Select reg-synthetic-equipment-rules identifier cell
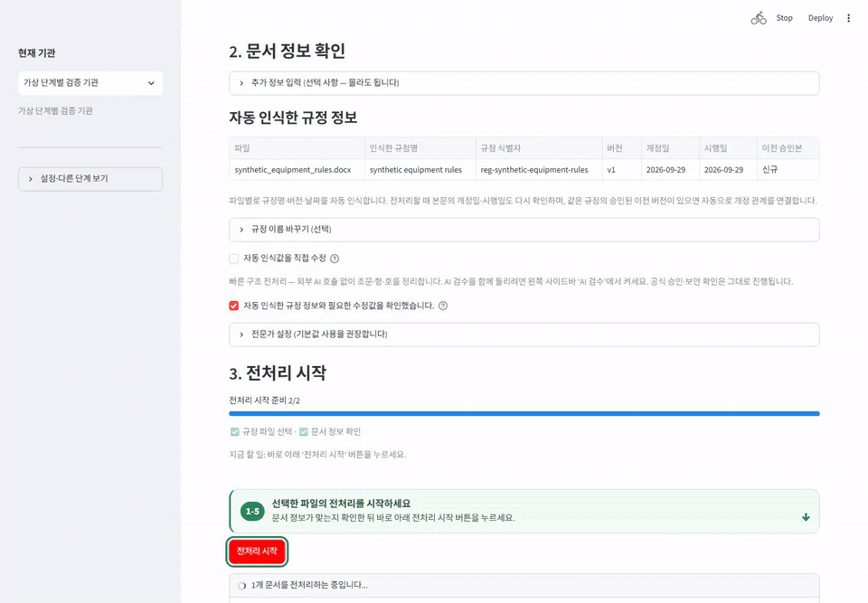The height and width of the screenshot is (603, 868). (539, 170)
